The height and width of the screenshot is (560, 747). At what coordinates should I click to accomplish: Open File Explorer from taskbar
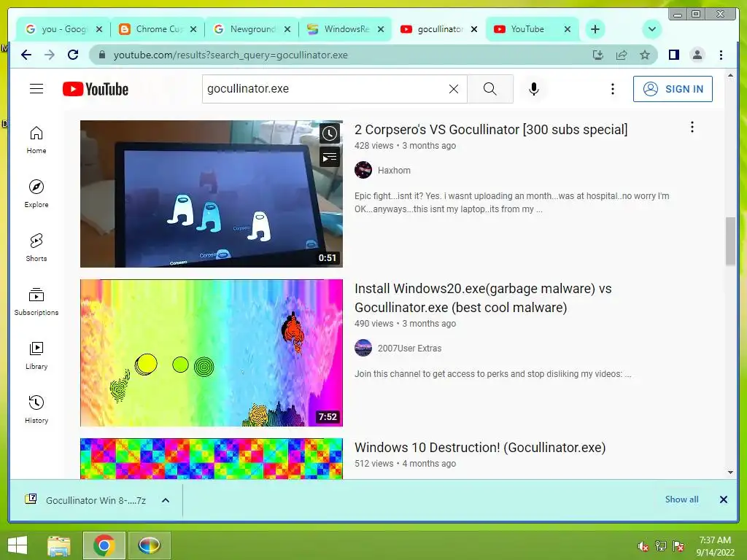[x=59, y=545]
